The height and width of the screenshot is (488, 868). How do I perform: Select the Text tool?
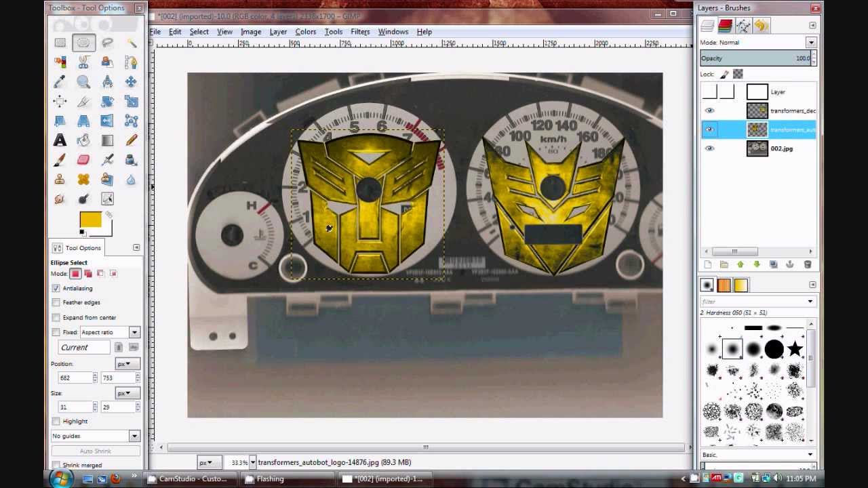(x=60, y=141)
